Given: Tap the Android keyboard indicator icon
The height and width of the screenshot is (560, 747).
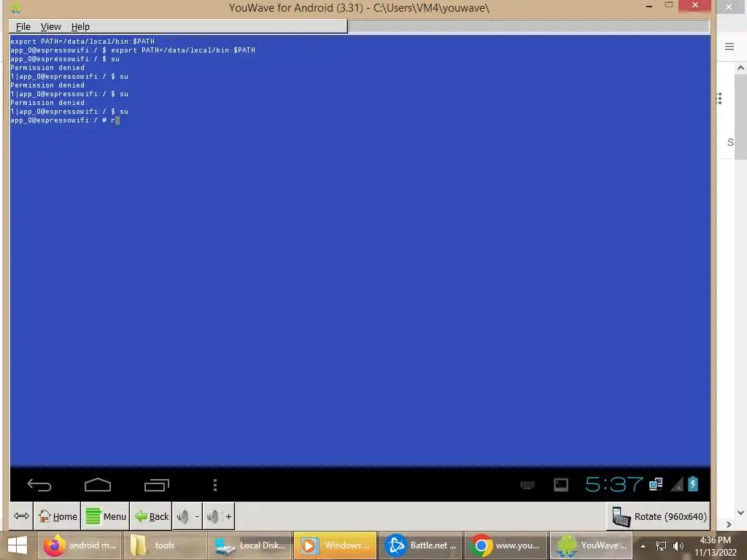Looking at the screenshot, I should click(x=527, y=485).
